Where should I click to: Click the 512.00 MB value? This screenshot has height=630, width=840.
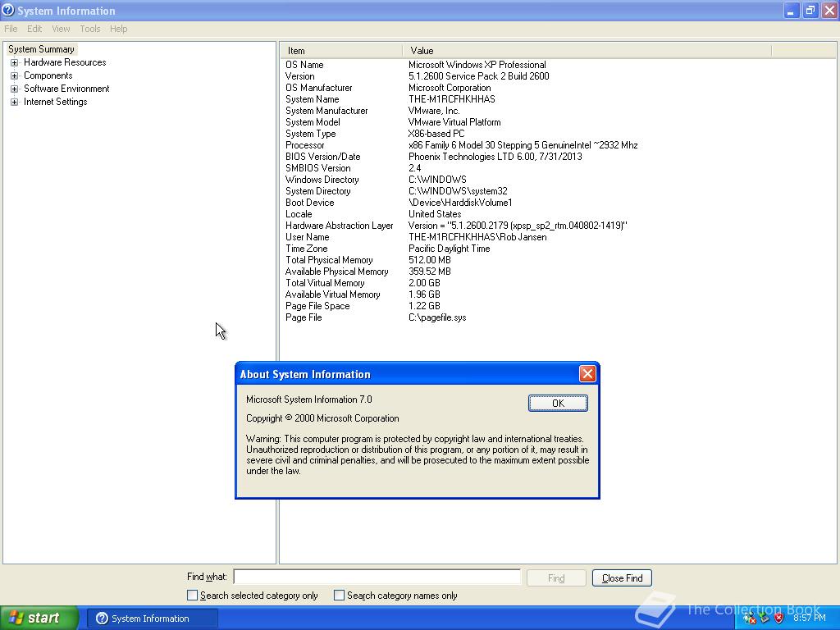(430, 260)
